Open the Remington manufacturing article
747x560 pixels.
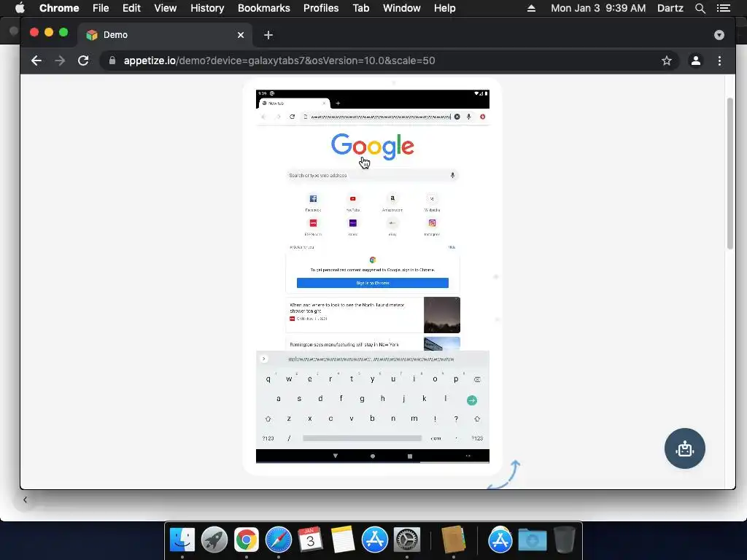coord(344,344)
